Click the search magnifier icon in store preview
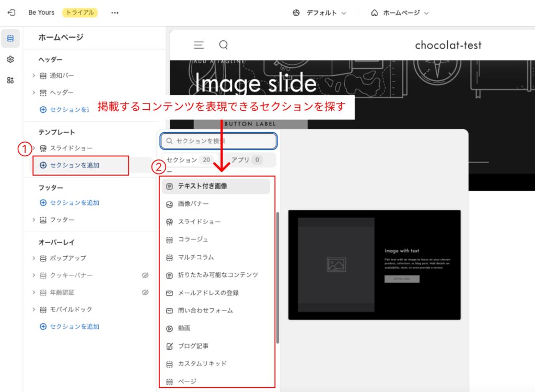 pyautogui.click(x=224, y=45)
